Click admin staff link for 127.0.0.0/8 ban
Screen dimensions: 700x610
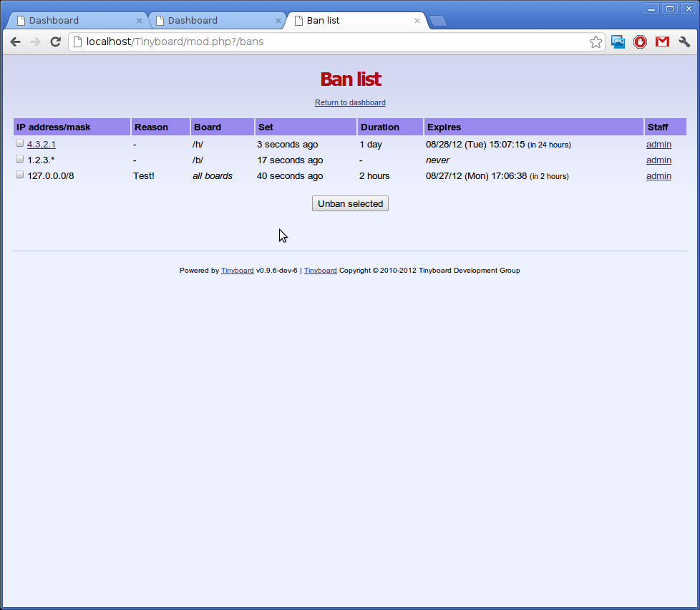[x=658, y=176]
